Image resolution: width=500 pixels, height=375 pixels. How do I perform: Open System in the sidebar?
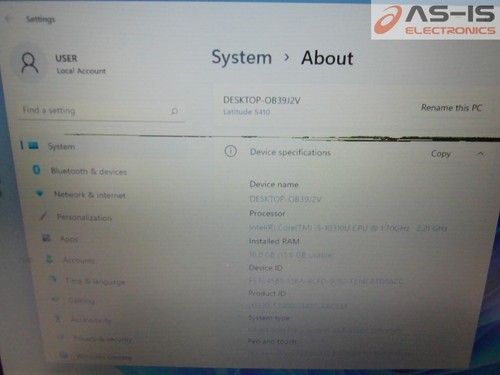point(61,147)
